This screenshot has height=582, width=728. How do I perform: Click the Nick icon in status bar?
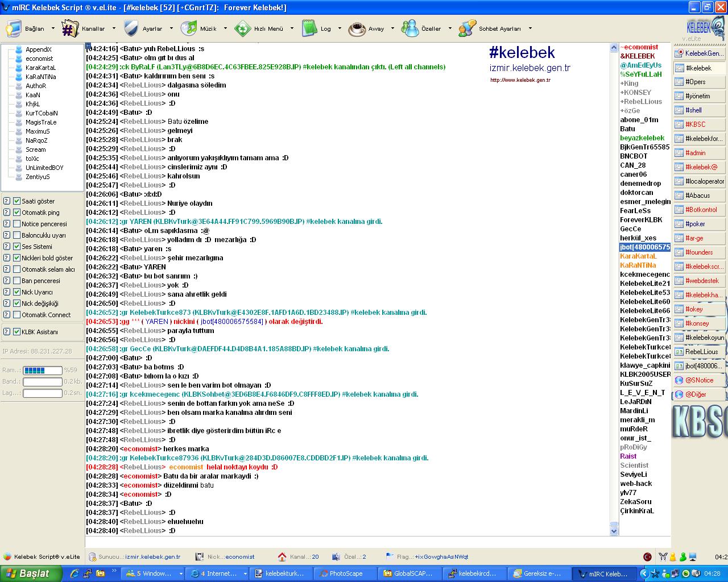(x=199, y=557)
